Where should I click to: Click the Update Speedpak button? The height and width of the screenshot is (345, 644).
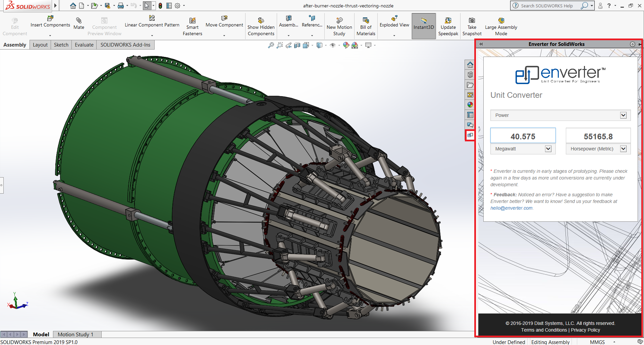tap(448, 26)
